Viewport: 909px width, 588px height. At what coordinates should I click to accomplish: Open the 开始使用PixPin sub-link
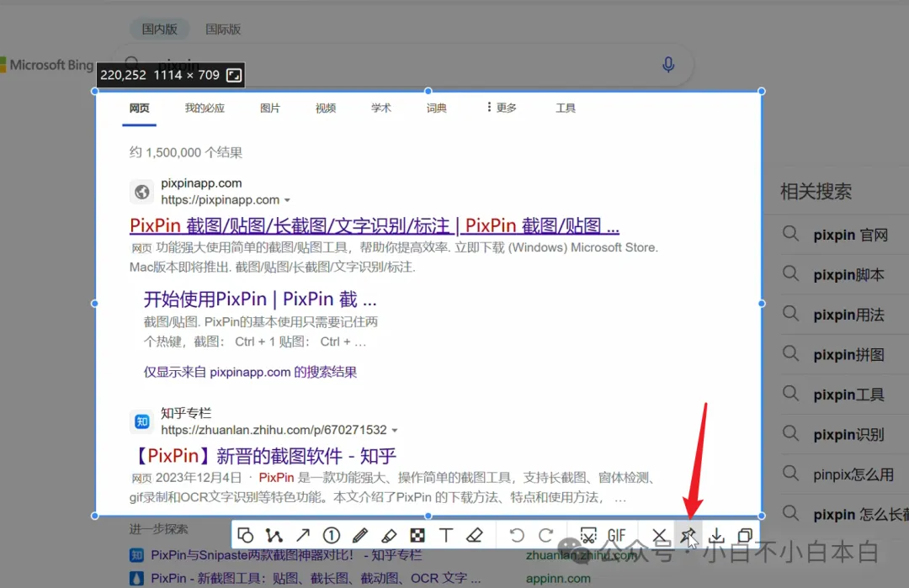point(260,299)
